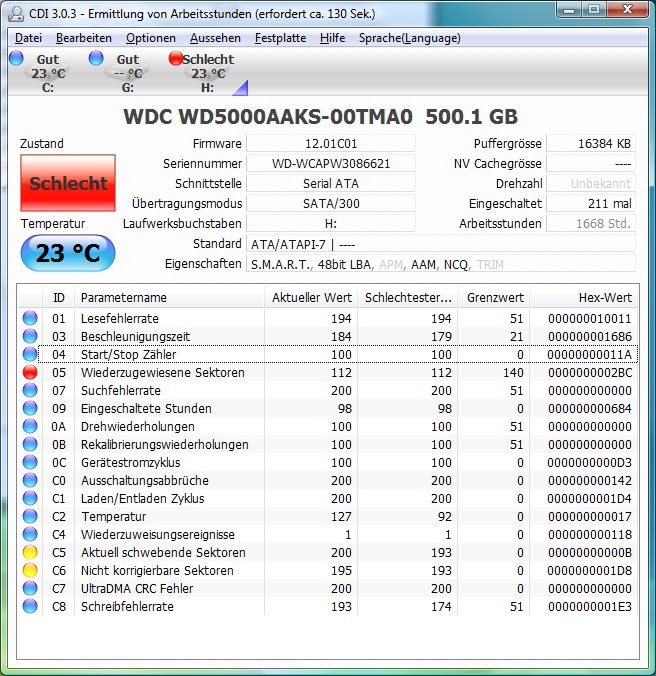Sort by Grenzwert column header
Image resolution: width=656 pixels, height=676 pixels.
494,297
